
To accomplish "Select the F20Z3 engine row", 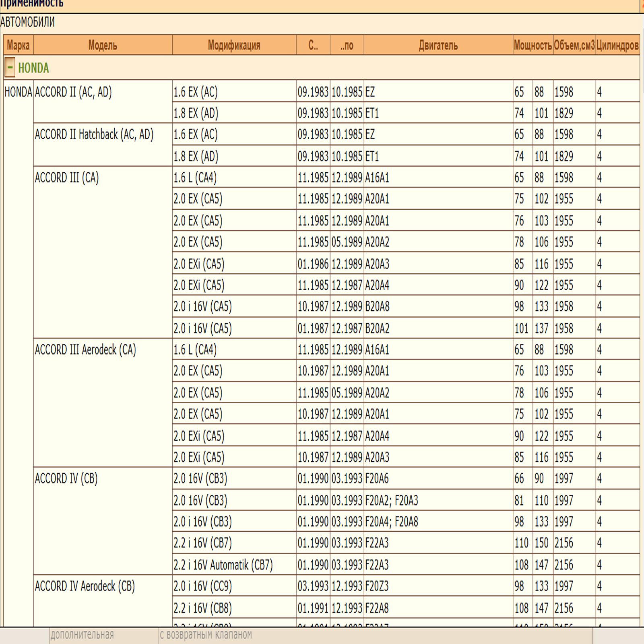I will (377, 586).
